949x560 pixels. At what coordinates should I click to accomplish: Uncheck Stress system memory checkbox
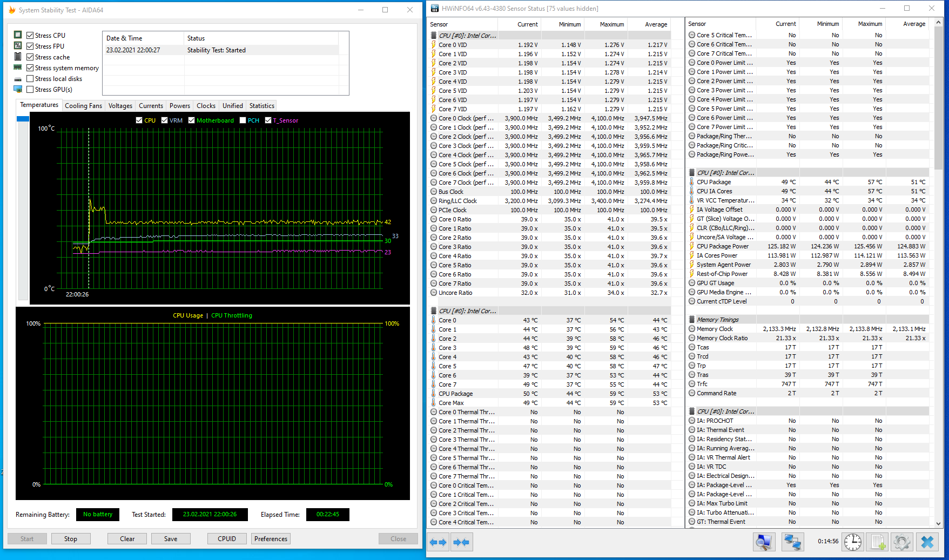click(30, 68)
